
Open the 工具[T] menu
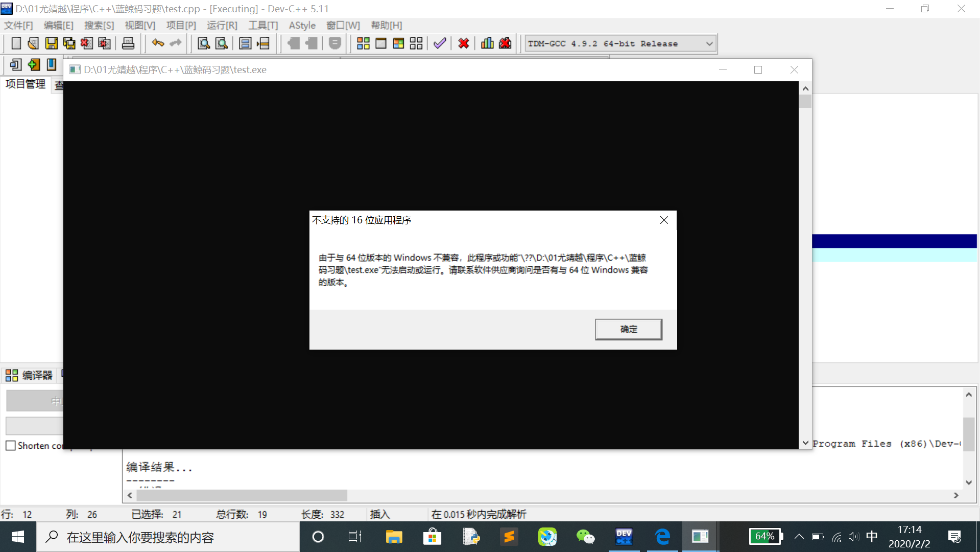(x=263, y=25)
